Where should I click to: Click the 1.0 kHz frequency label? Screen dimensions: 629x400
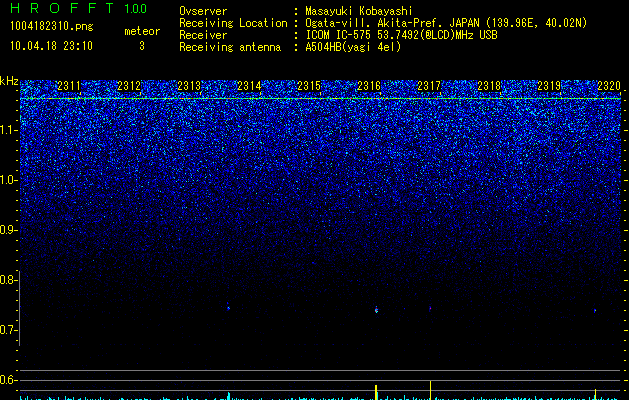9,180
